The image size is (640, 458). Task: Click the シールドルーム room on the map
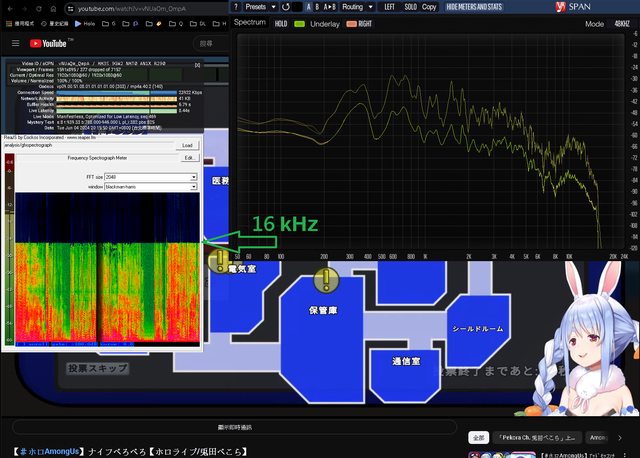(478, 329)
